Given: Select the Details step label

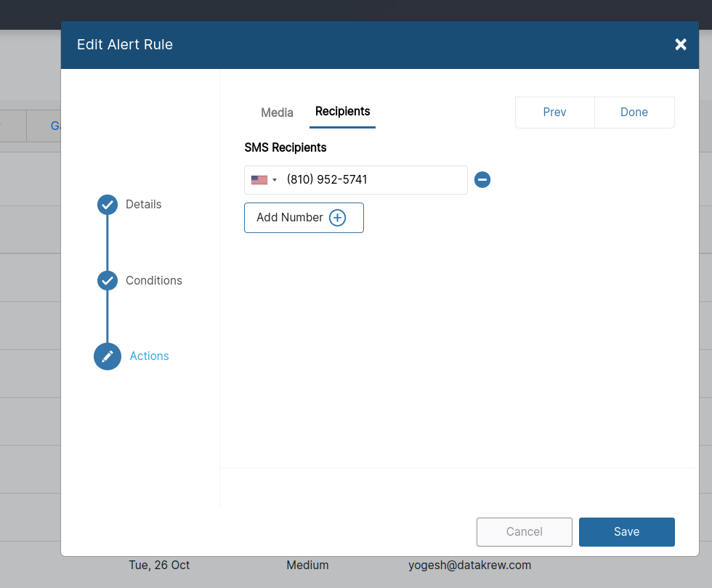Looking at the screenshot, I should 144,204.
